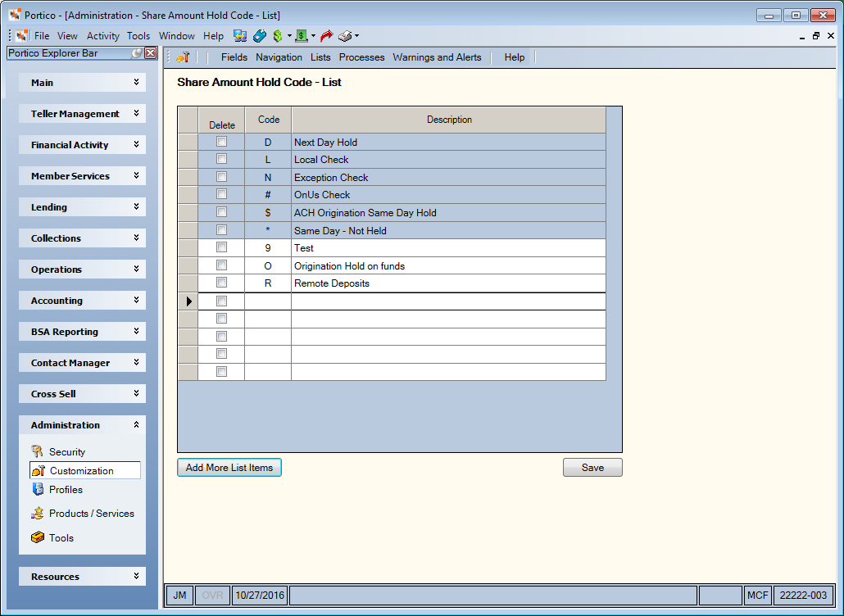Open Warnings and Alerts menu
This screenshot has height=616, width=844.
point(437,57)
